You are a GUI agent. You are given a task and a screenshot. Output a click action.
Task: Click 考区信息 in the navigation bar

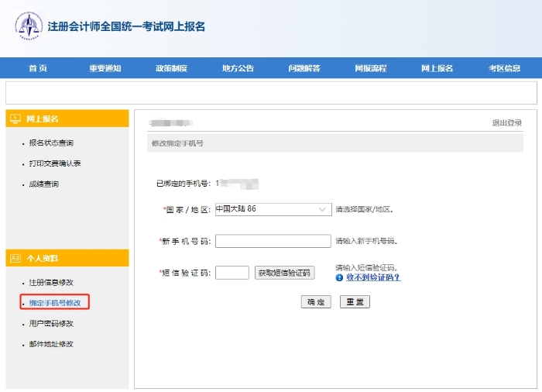pyautogui.click(x=504, y=68)
